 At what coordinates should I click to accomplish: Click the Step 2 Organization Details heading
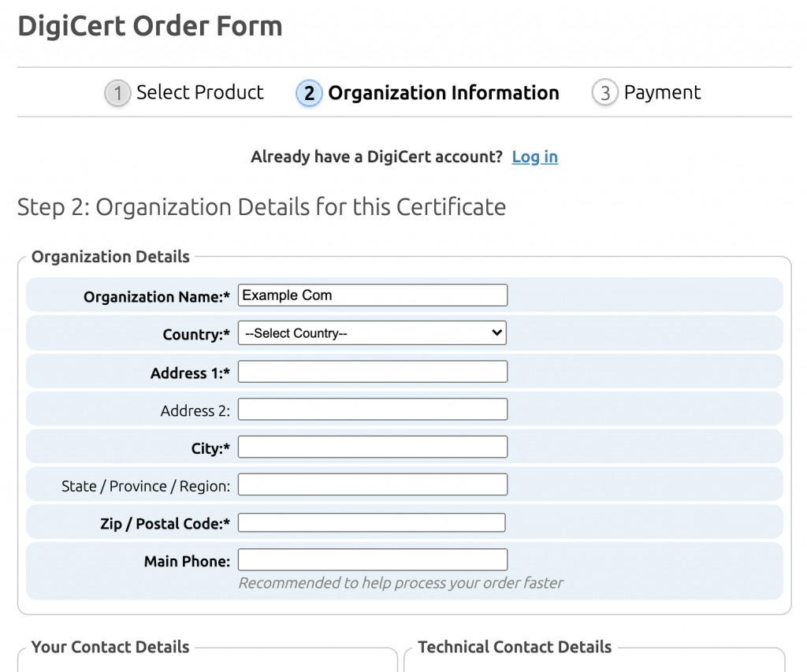click(x=262, y=207)
